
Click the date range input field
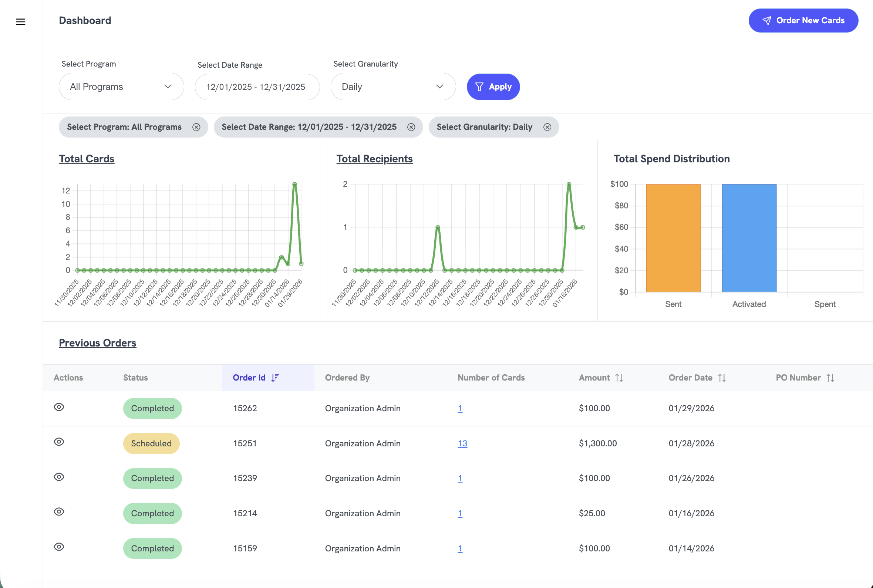pos(257,87)
